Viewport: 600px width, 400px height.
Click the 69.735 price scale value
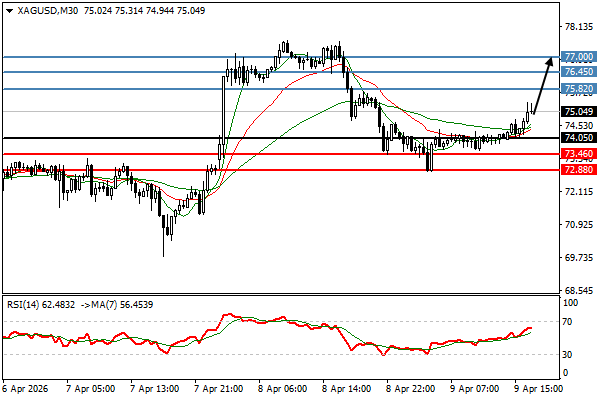coord(579,257)
